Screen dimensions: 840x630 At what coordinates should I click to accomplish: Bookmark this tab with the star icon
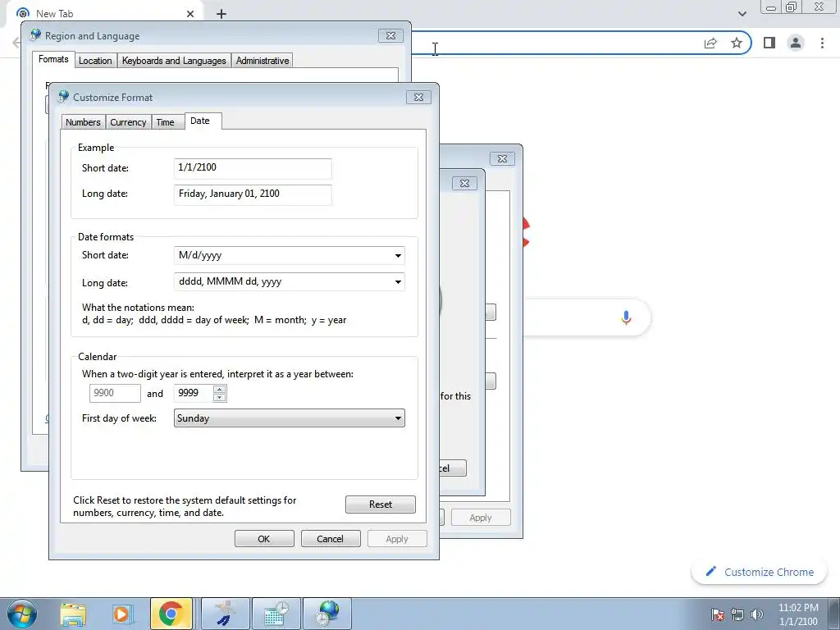(737, 43)
